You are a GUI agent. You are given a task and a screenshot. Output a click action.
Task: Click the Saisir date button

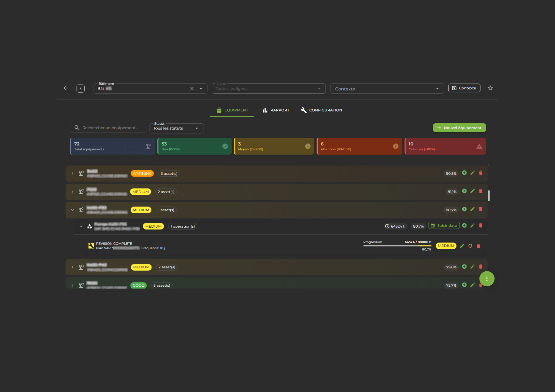(x=444, y=226)
